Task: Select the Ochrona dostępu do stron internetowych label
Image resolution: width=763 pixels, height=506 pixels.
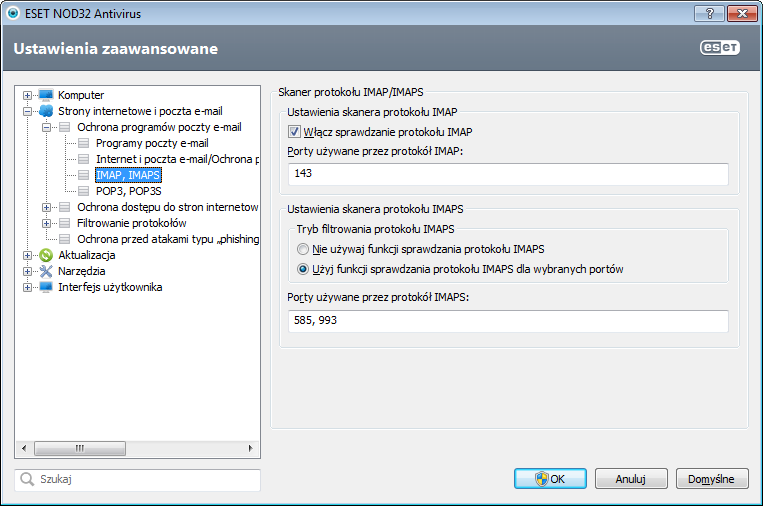Action: click(168, 207)
